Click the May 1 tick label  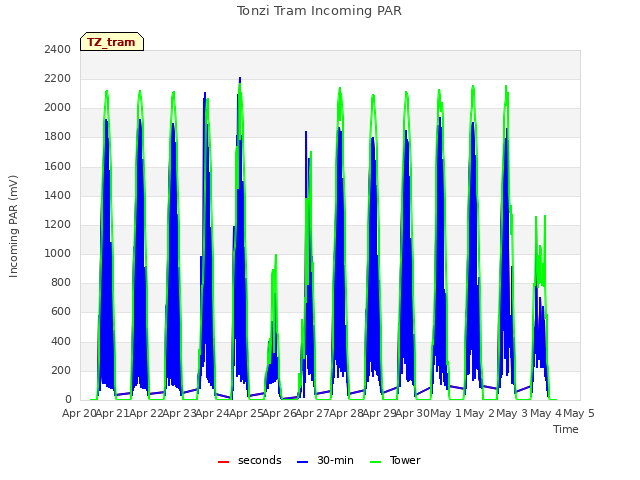tap(446, 413)
